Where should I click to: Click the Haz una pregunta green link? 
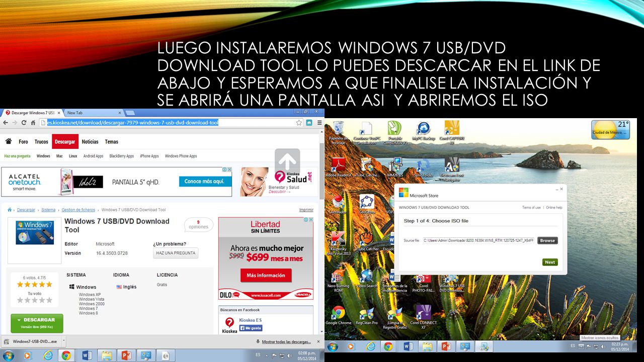[17, 156]
